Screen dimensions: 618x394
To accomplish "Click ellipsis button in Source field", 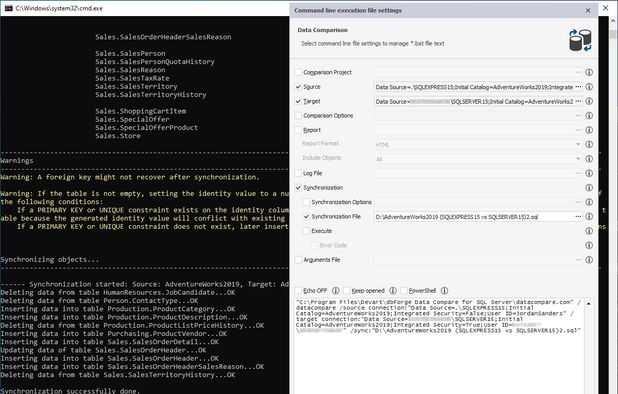I will tap(578, 87).
